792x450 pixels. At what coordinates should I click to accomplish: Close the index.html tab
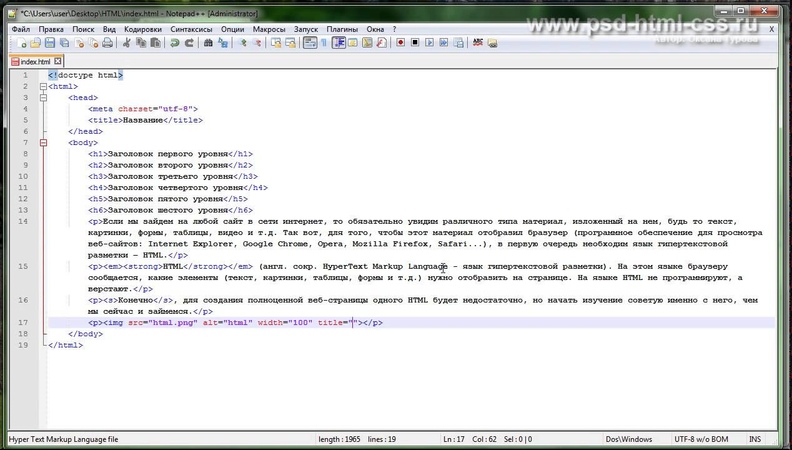tap(60, 61)
